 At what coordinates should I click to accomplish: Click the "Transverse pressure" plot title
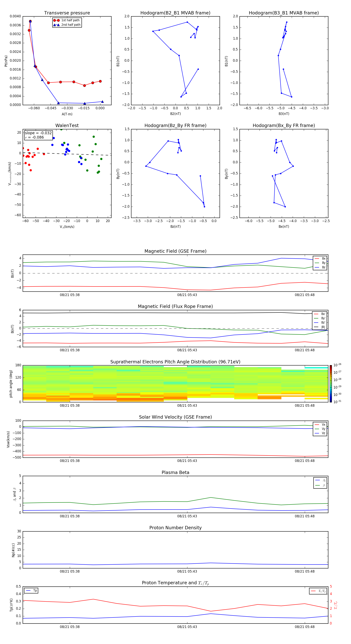click(x=67, y=13)
